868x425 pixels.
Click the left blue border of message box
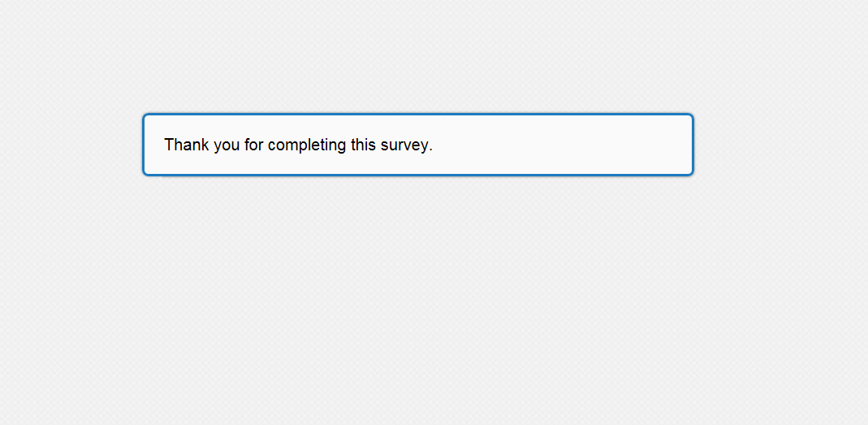click(144, 145)
